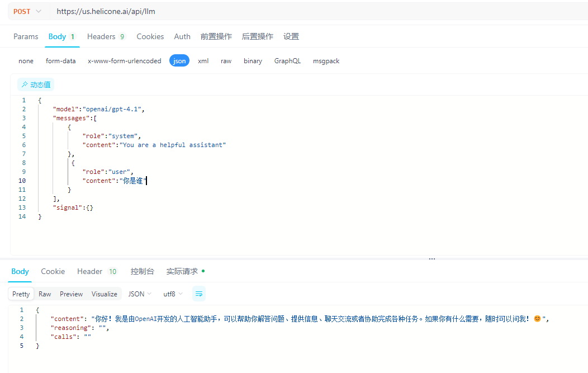This screenshot has height=373, width=588.
Task: Click the panel splitter ellipsis handle
Action: coord(432,259)
